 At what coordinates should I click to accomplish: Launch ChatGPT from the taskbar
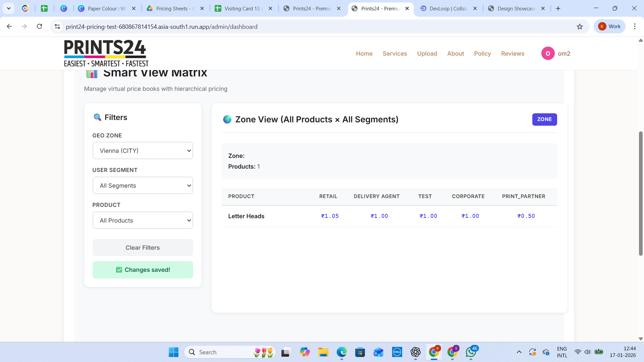point(416,352)
